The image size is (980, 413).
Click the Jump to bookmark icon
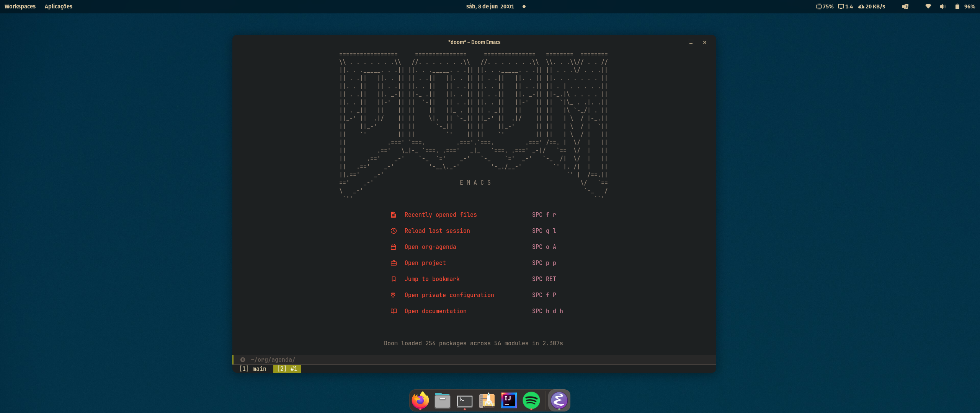point(392,279)
